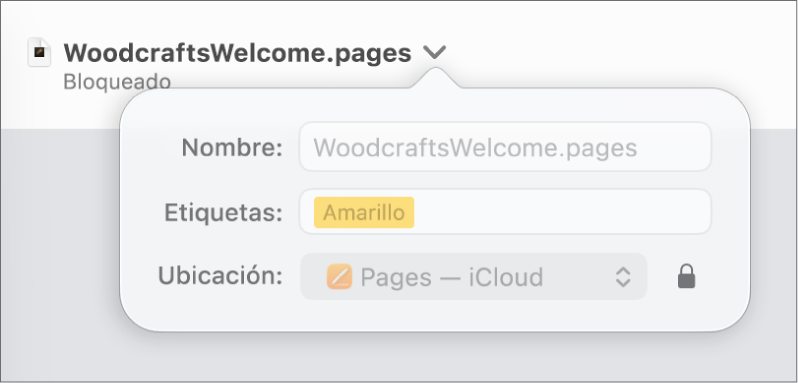
Task: Click the Ubicación: label
Action: click(x=220, y=275)
